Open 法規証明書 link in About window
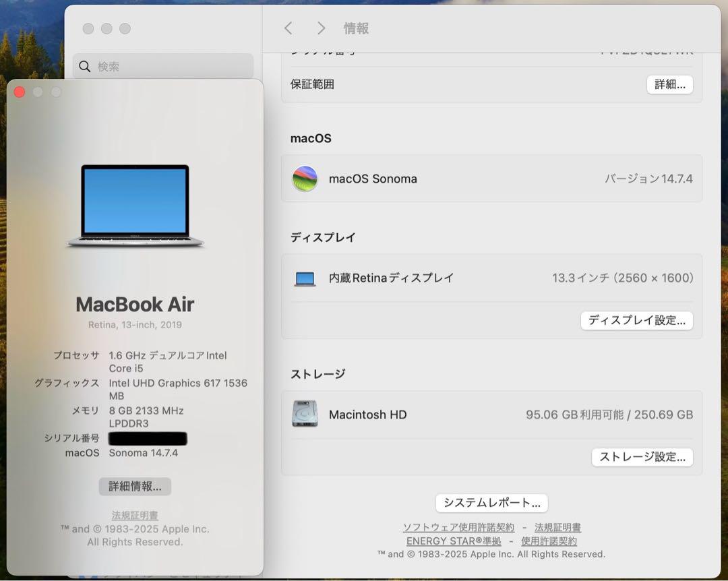This screenshot has height=581, width=728. click(x=135, y=515)
